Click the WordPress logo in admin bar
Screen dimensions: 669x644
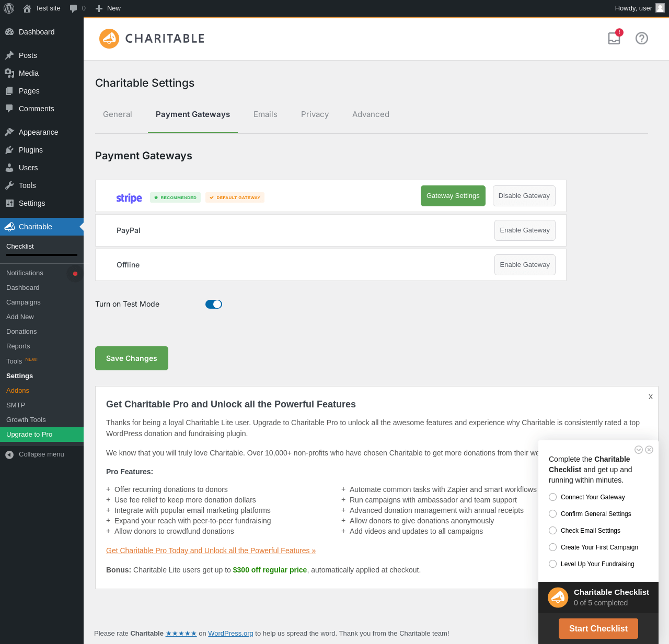9,8
